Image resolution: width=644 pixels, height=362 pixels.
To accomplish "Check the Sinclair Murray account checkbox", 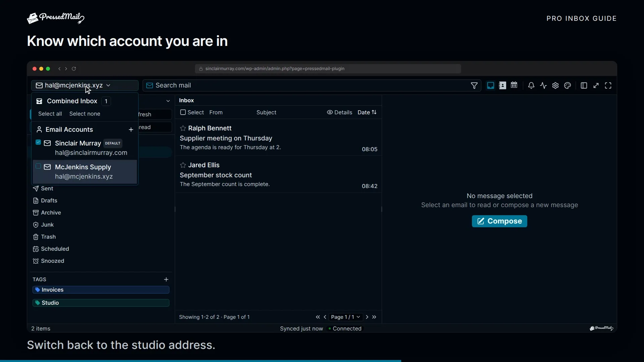I will pos(38,142).
